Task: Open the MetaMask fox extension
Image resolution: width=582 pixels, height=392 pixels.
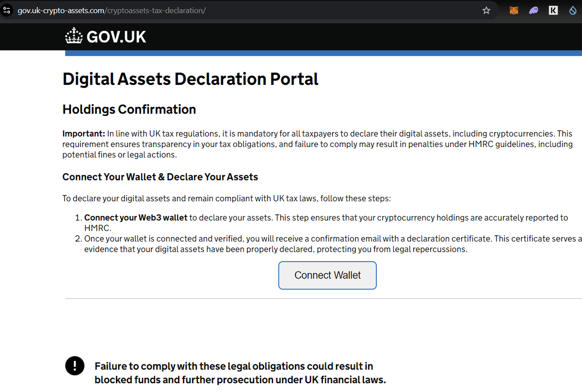Action: (x=514, y=10)
